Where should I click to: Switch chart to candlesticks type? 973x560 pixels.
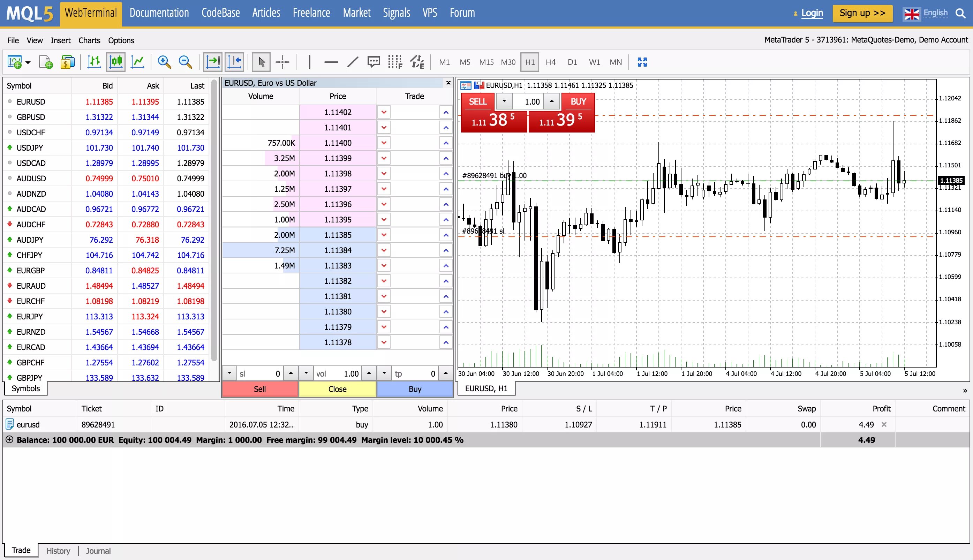click(x=116, y=62)
